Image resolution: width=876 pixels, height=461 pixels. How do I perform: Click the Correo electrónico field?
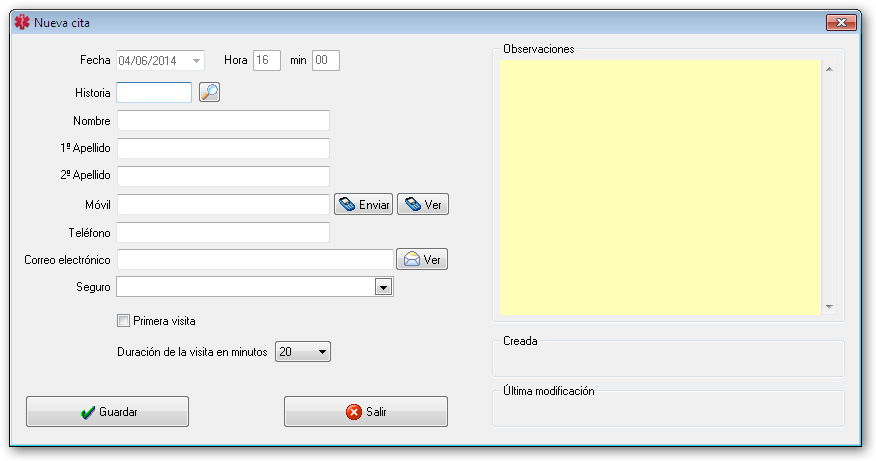[254, 260]
